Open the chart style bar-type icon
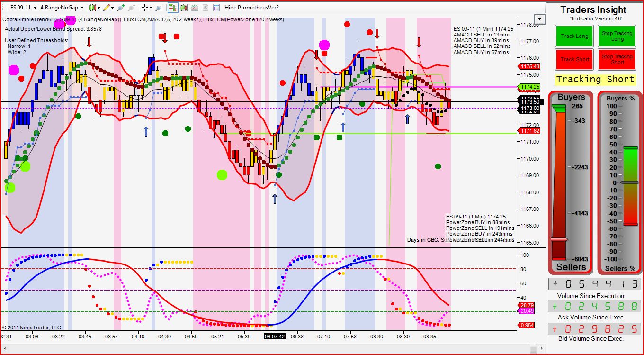 [93, 8]
